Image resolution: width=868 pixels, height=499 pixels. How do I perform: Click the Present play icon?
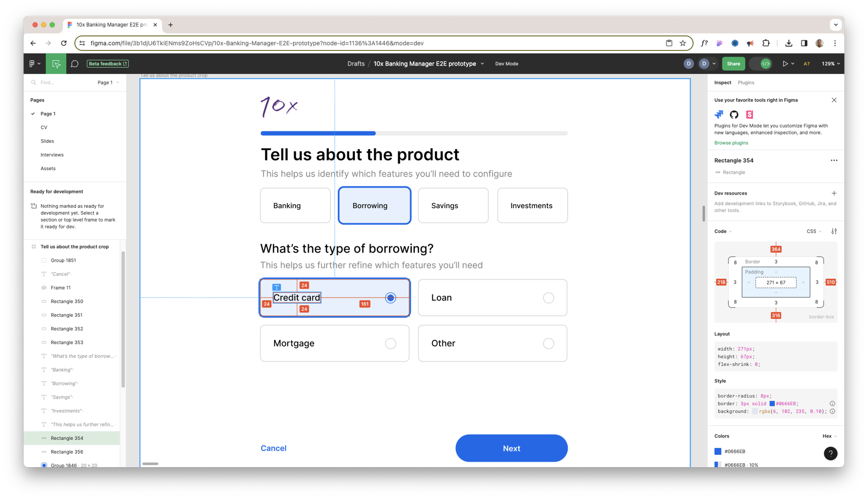click(785, 64)
